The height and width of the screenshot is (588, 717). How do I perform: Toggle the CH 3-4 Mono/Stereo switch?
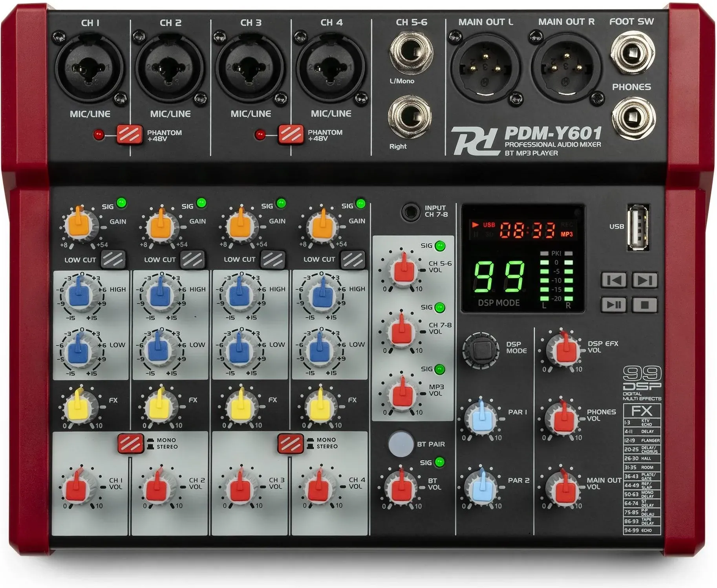tap(291, 443)
